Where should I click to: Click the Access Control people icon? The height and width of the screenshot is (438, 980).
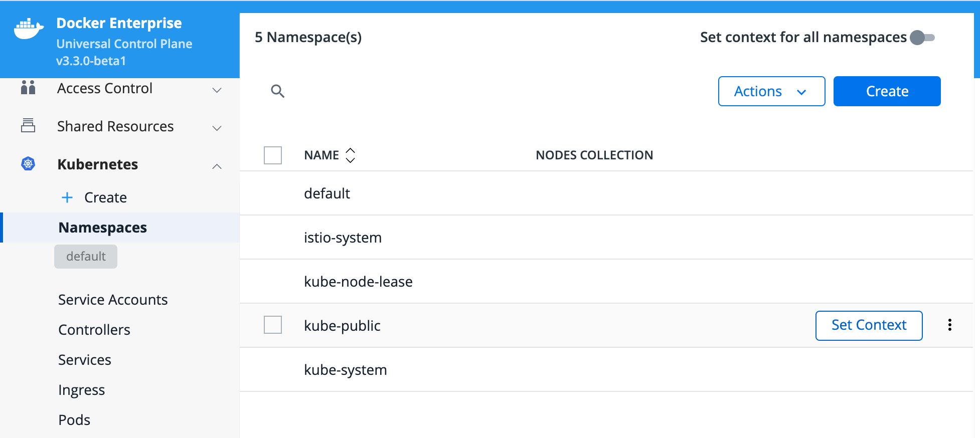click(x=28, y=88)
